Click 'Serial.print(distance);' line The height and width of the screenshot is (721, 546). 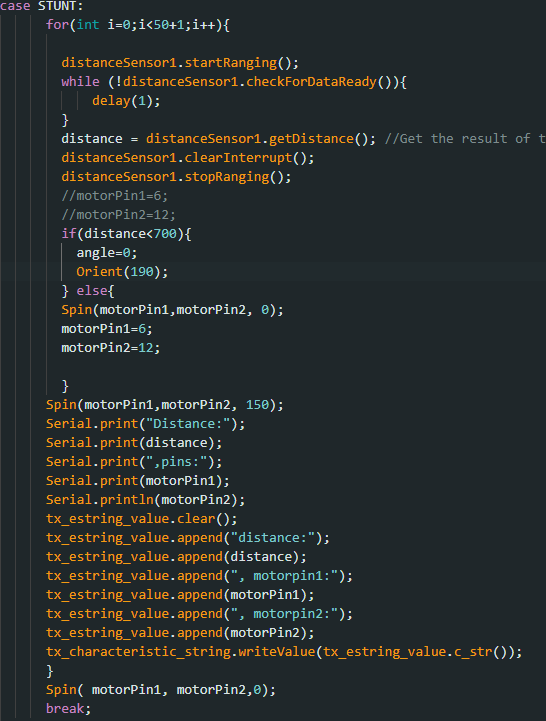coord(134,443)
